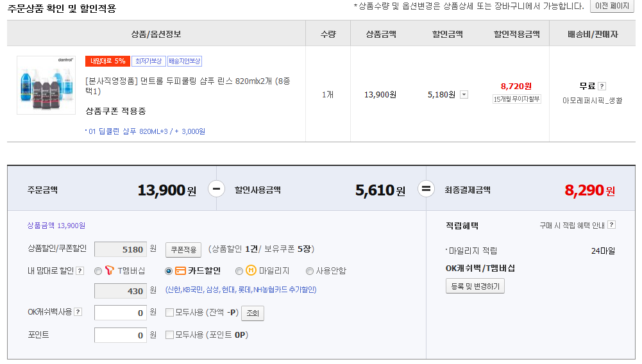Click help icon beside OK캐쉬백사용
The width and height of the screenshot is (642, 364).
tap(78, 312)
